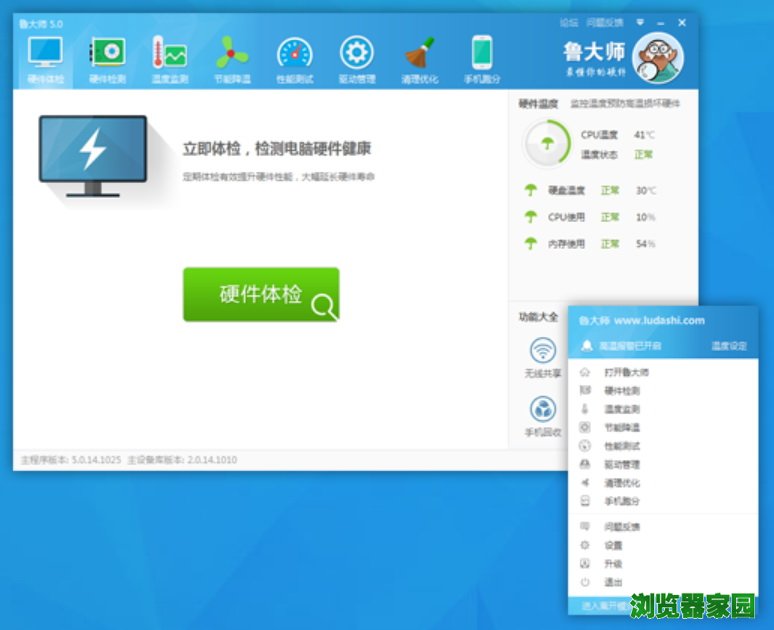
Task: Open the 手机跑分 phone icon in toolbar
Action: [482, 54]
